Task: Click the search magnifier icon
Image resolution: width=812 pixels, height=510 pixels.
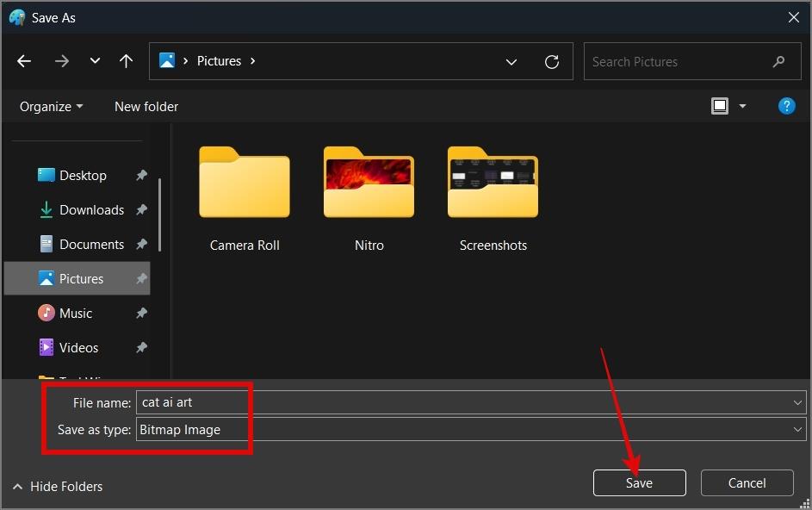Action: (778, 62)
